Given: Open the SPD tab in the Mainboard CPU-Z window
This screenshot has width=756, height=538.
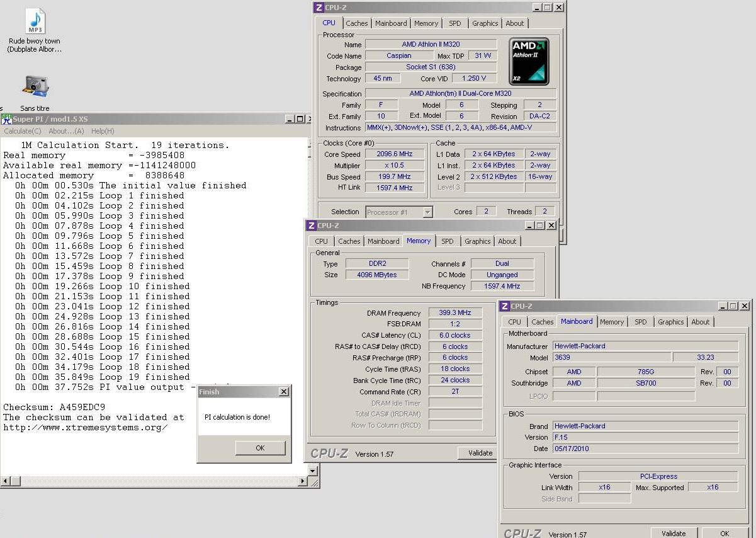Looking at the screenshot, I should tap(641, 322).
